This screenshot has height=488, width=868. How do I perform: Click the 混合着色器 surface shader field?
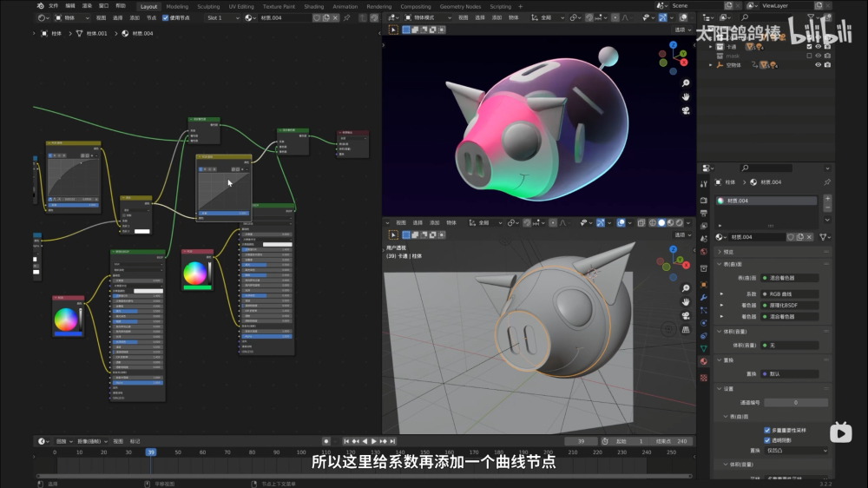coord(789,278)
